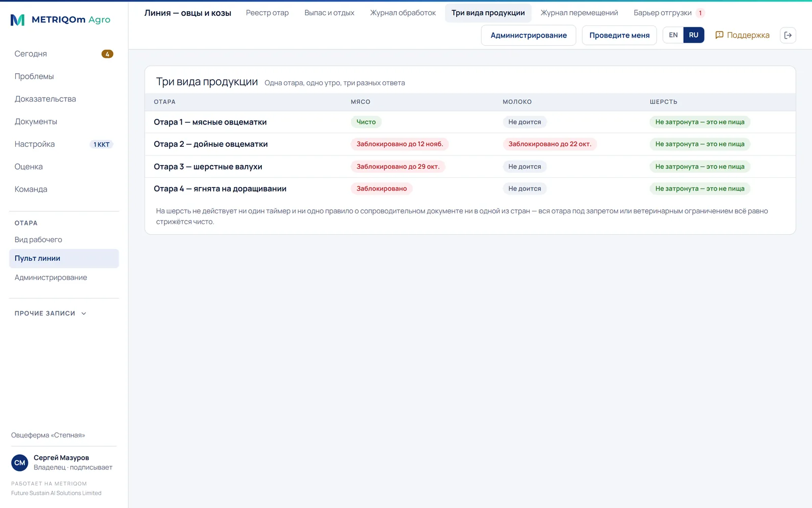Click the 1 ККТ badge beside Настройка
Viewport: 812px width, 508px height.
click(101, 144)
